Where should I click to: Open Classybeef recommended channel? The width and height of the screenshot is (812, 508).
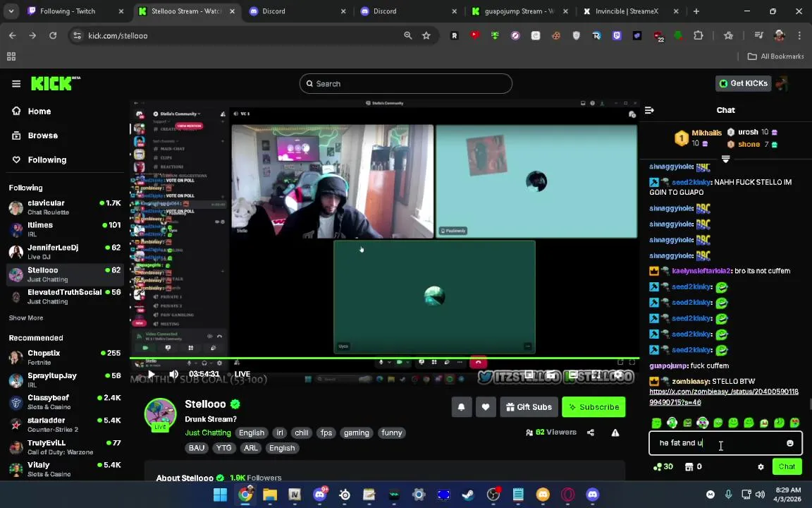(66, 401)
